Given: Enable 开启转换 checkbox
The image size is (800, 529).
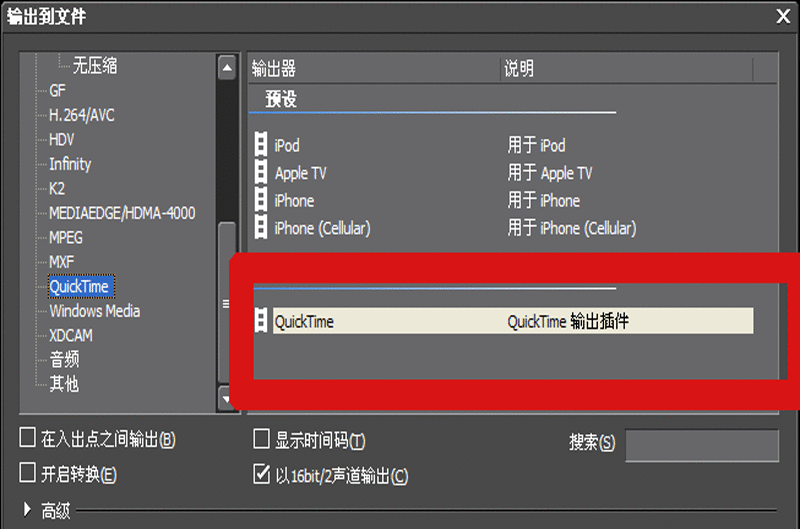Looking at the screenshot, I should [x=28, y=473].
